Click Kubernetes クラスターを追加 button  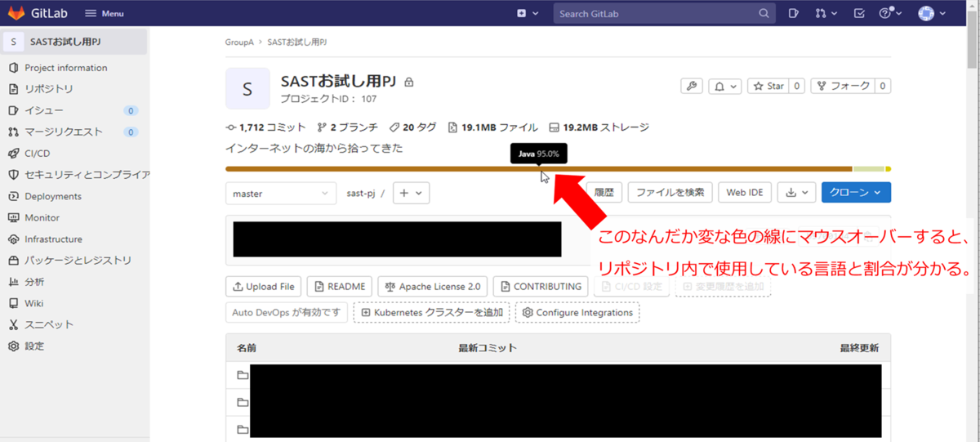click(x=431, y=313)
